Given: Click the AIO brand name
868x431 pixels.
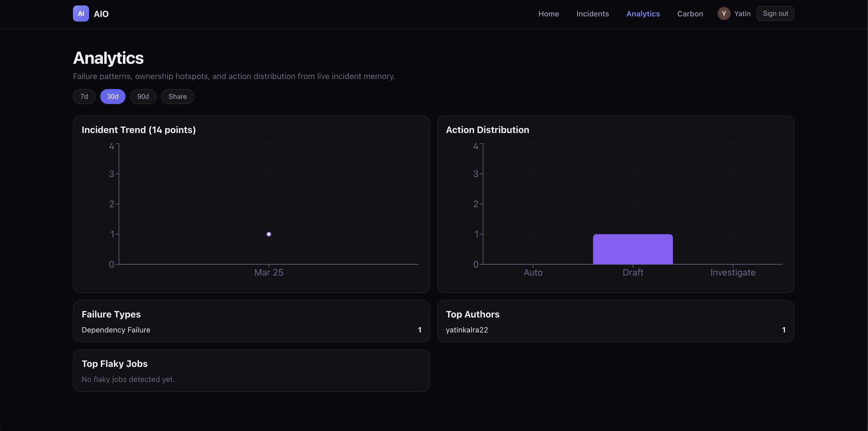Looking at the screenshot, I should 101,14.
